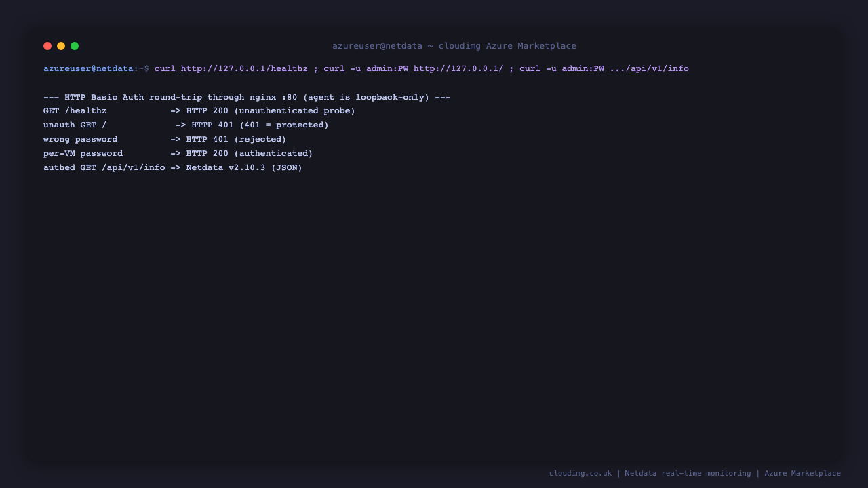Click the footer text 'cloudimg.co.uk'
Image resolution: width=868 pixels, height=488 pixels.
(x=580, y=473)
